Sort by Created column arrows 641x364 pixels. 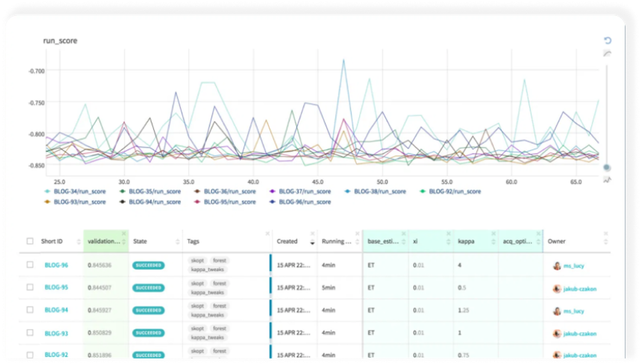(x=313, y=242)
